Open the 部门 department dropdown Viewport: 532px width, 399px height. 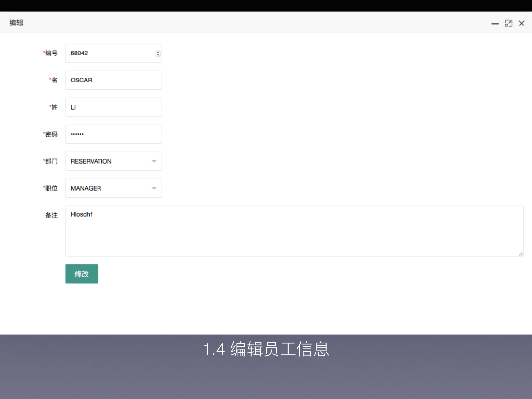click(x=154, y=161)
